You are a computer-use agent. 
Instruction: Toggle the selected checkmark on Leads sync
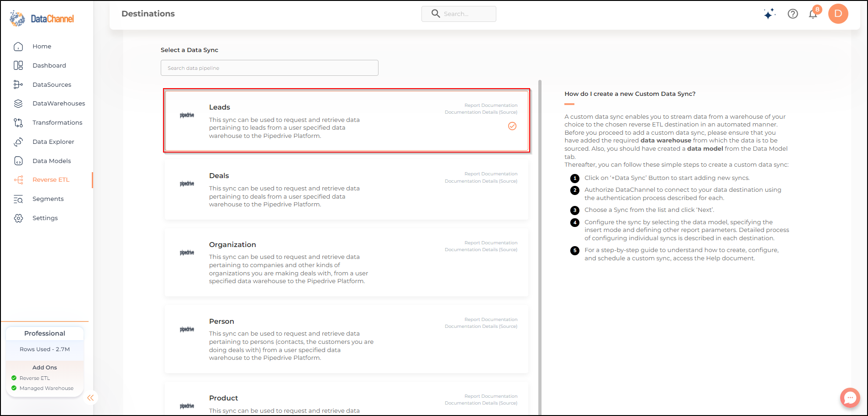click(512, 126)
